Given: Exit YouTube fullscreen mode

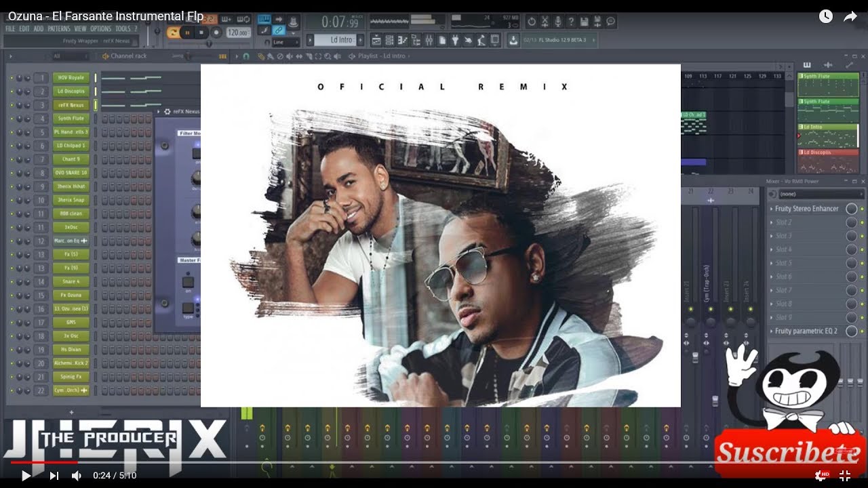Looking at the screenshot, I should 845,476.
